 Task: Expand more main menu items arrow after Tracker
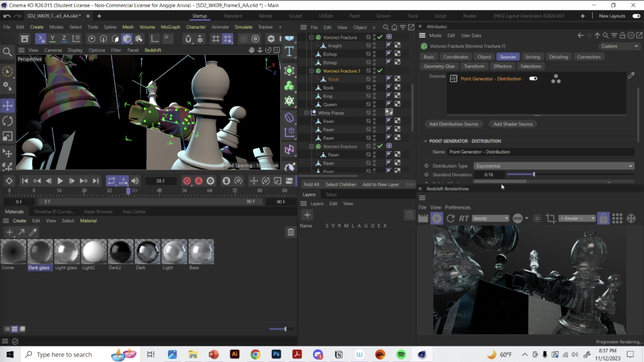pos(280,27)
